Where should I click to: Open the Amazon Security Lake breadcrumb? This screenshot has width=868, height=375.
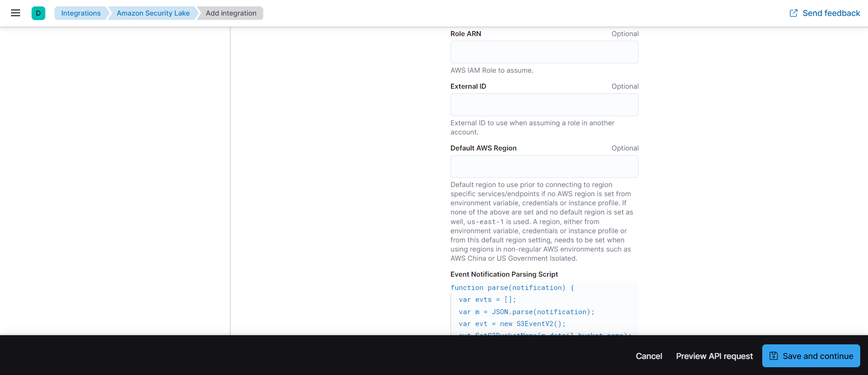pyautogui.click(x=153, y=13)
